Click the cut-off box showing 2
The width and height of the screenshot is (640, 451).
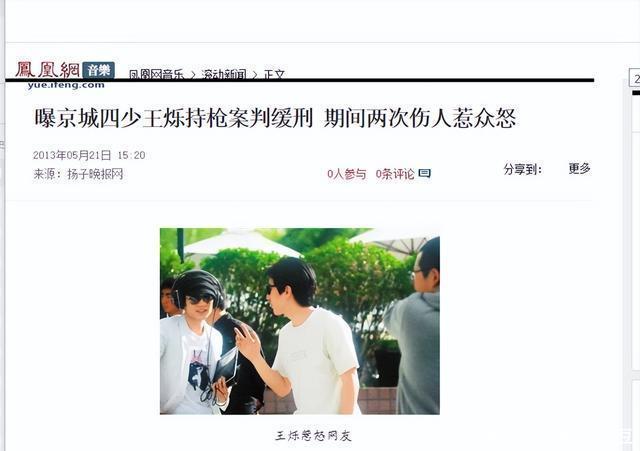(x=635, y=78)
